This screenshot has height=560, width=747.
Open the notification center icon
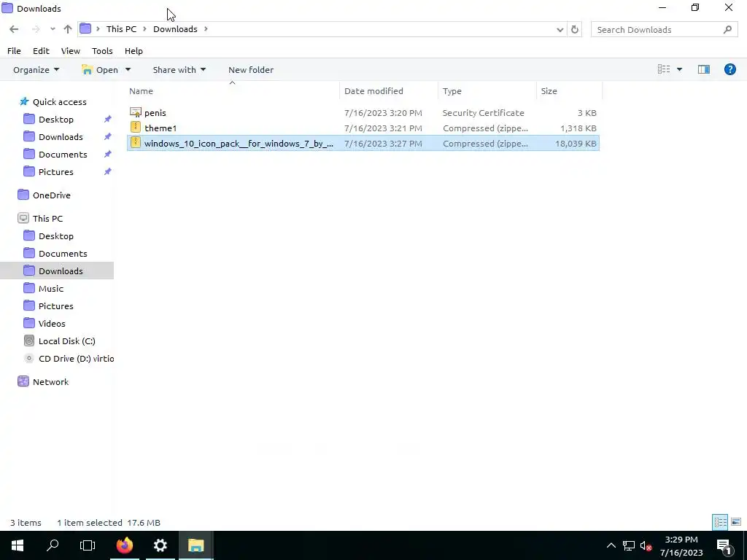724,545
